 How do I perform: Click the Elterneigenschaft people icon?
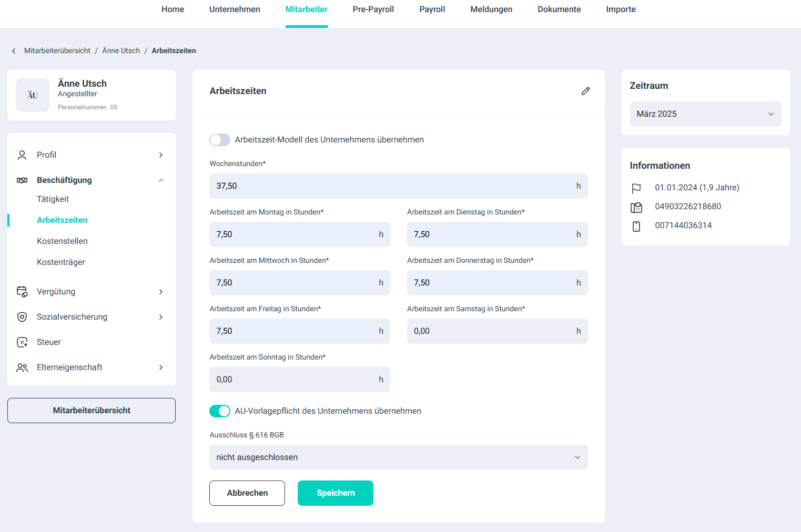click(22, 367)
